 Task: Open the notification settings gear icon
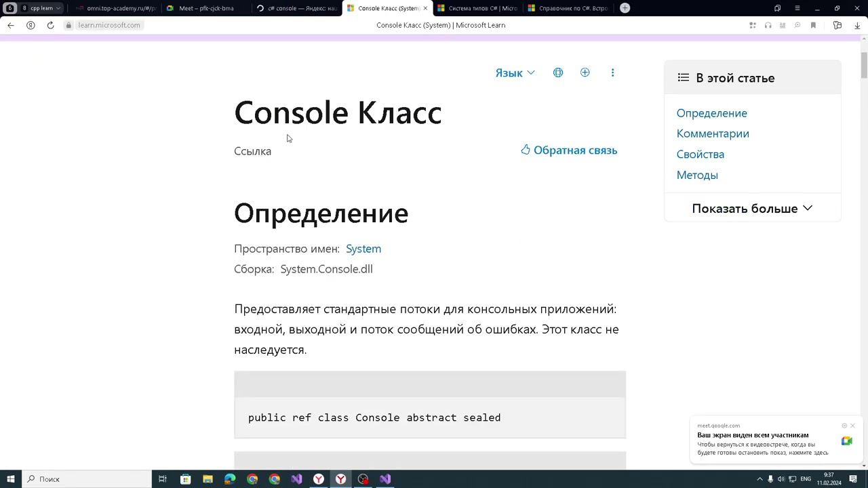[x=844, y=426]
